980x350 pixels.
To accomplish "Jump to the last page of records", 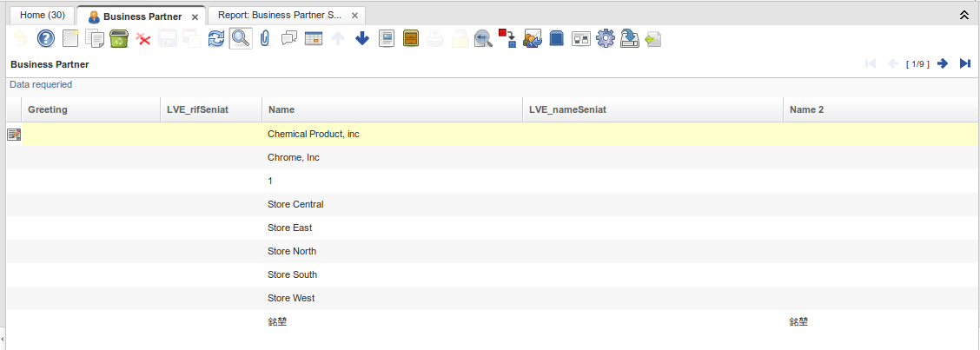I will [964, 63].
